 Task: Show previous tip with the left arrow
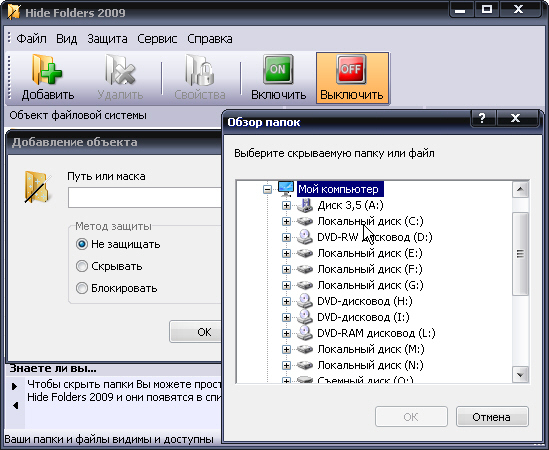15,406
